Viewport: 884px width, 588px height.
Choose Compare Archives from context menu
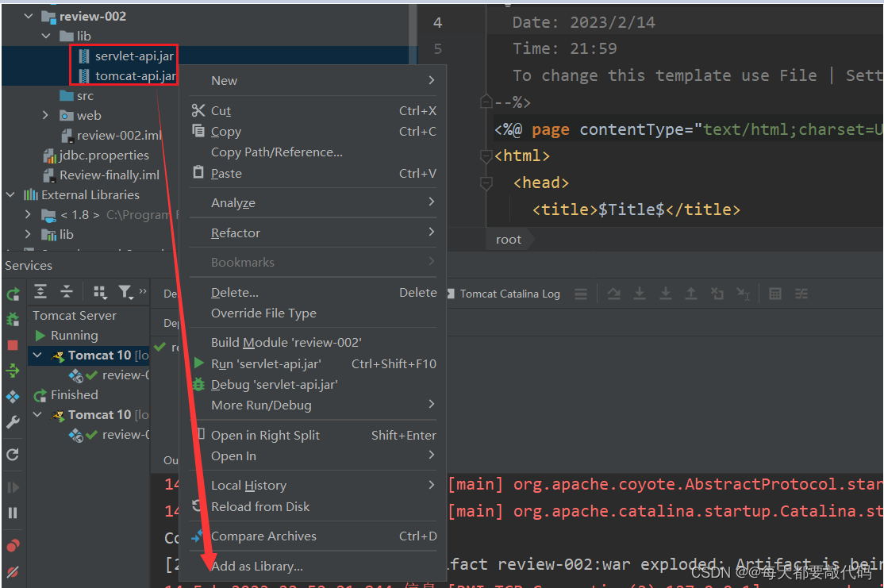[x=313, y=536]
